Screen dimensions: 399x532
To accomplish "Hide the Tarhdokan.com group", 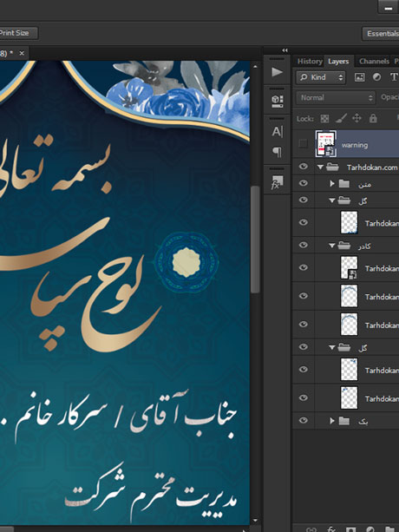I will [x=304, y=167].
